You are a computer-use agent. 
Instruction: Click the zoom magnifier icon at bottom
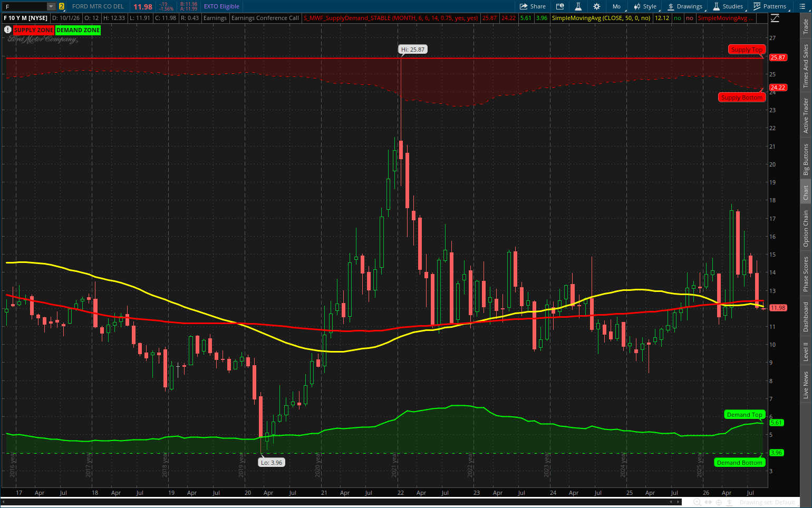coord(697,502)
